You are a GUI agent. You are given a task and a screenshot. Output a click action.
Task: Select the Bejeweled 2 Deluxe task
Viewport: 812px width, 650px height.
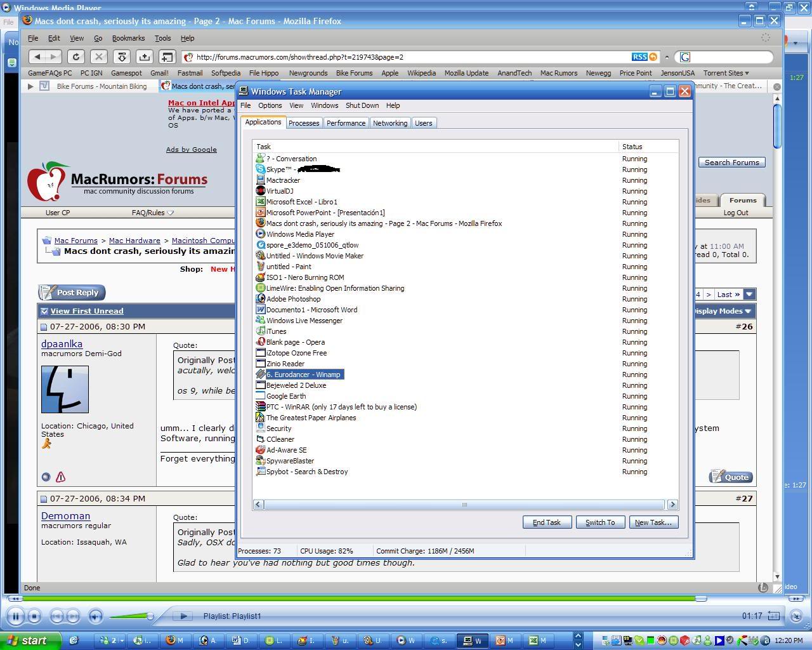click(296, 385)
